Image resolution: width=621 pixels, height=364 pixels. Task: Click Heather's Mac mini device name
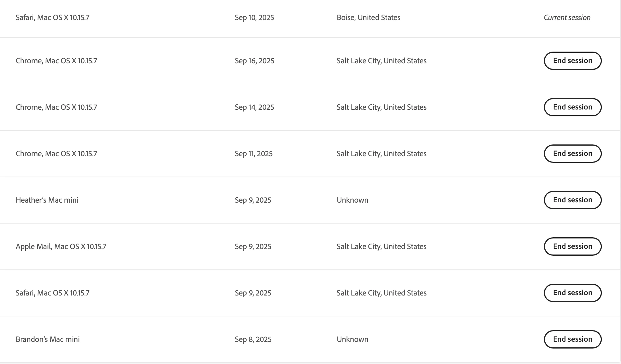(x=47, y=200)
